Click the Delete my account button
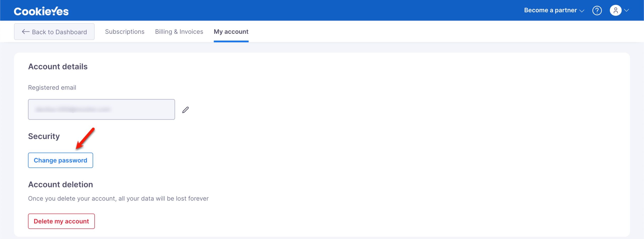 pyautogui.click(x=61, y=221)
